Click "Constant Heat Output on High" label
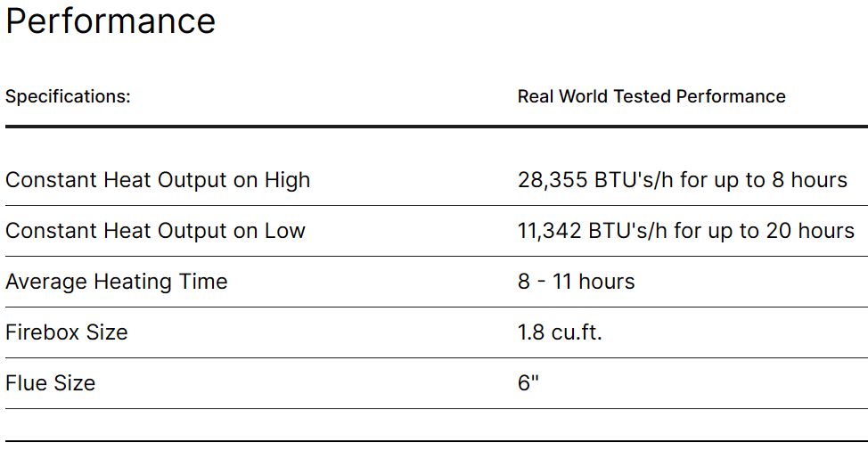This screenshot has height=451, width=868. pyautogui.click(x=158, y=180)
